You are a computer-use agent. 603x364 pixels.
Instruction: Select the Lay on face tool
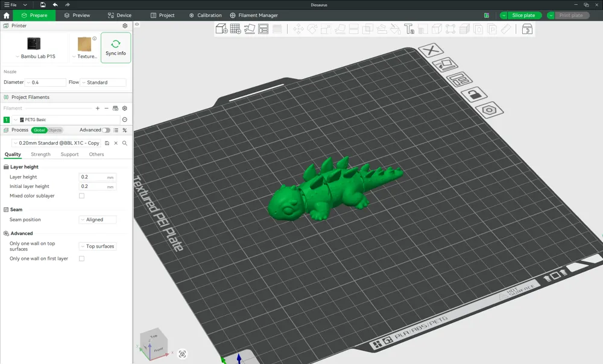click(340, 29)
